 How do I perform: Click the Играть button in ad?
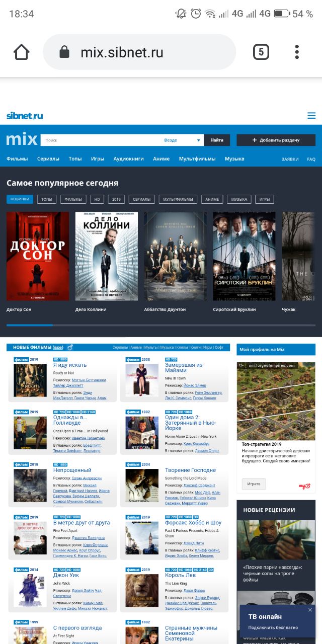tap(254, 484)
